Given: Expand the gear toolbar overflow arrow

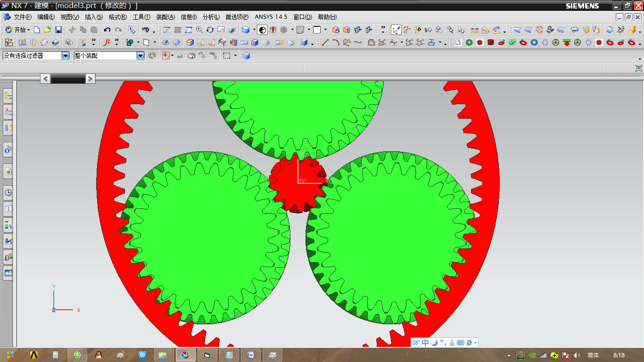Looking at the screenshot, I should click(x=640, y=43).
